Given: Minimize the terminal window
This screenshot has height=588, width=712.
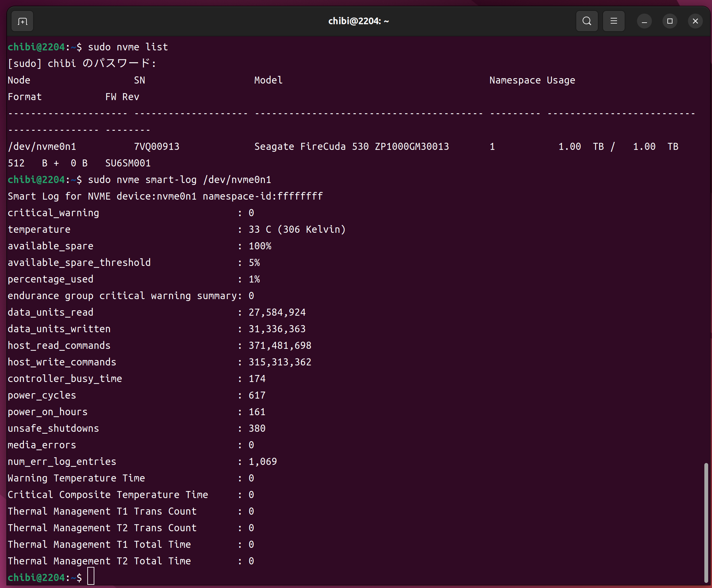Looking at the screenshot, I should click(644, 21).
